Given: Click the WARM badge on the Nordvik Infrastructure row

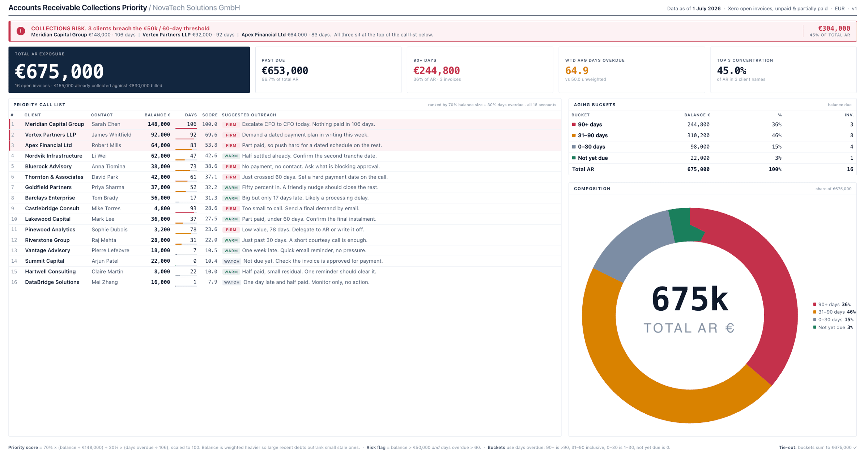Looking at the screenshot, I should click(231, 156).
